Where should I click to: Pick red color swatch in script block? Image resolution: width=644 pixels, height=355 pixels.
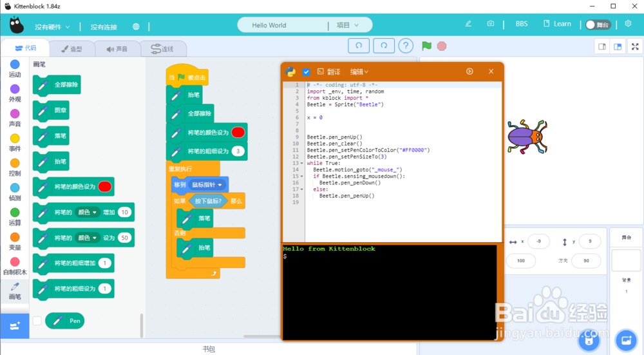point(238,132)
